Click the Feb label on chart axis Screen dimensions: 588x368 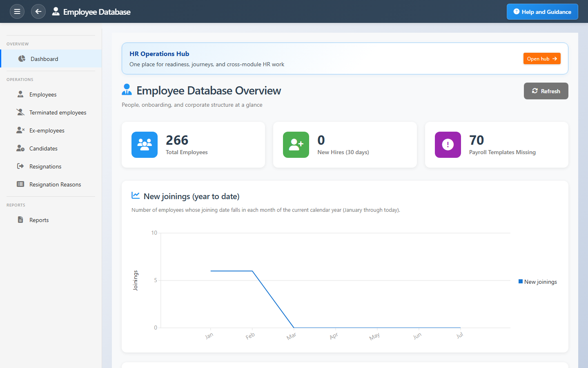(250, 336)
